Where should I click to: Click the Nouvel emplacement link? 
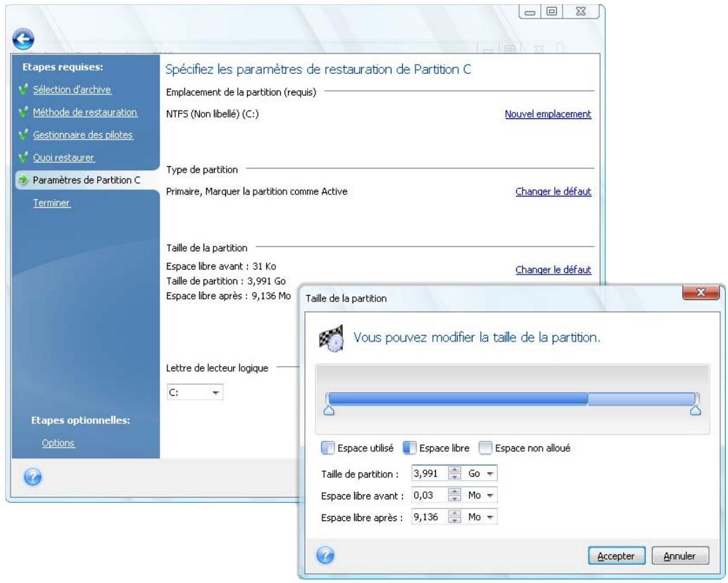(x=548, y=114)
